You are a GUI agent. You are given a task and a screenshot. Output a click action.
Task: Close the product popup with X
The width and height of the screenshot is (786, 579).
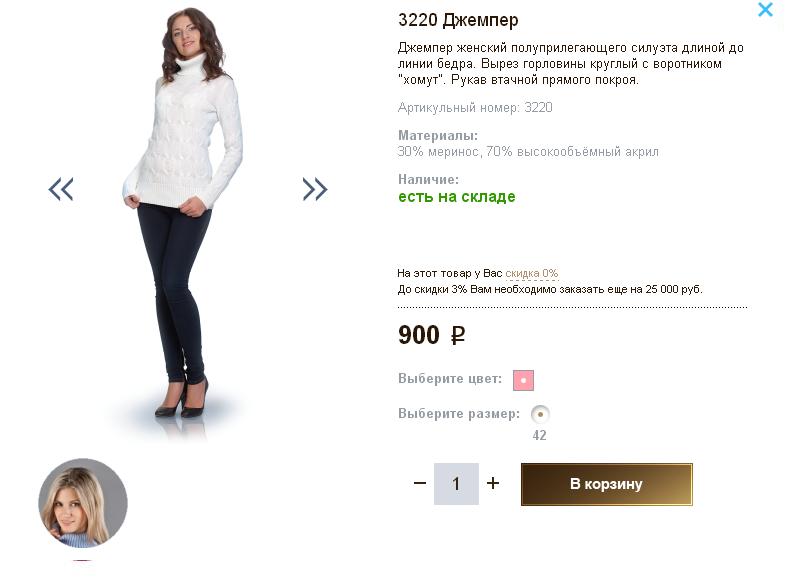(x=765, y=10)
